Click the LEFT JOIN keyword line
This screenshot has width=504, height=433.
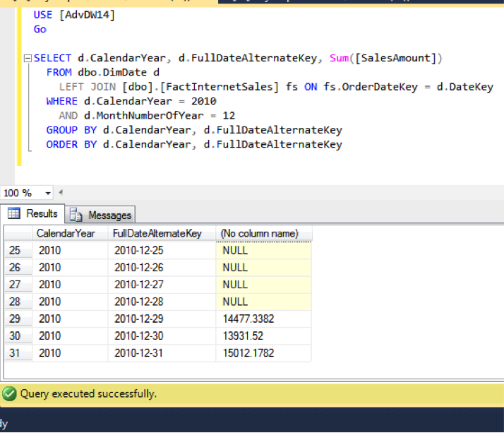87,87
